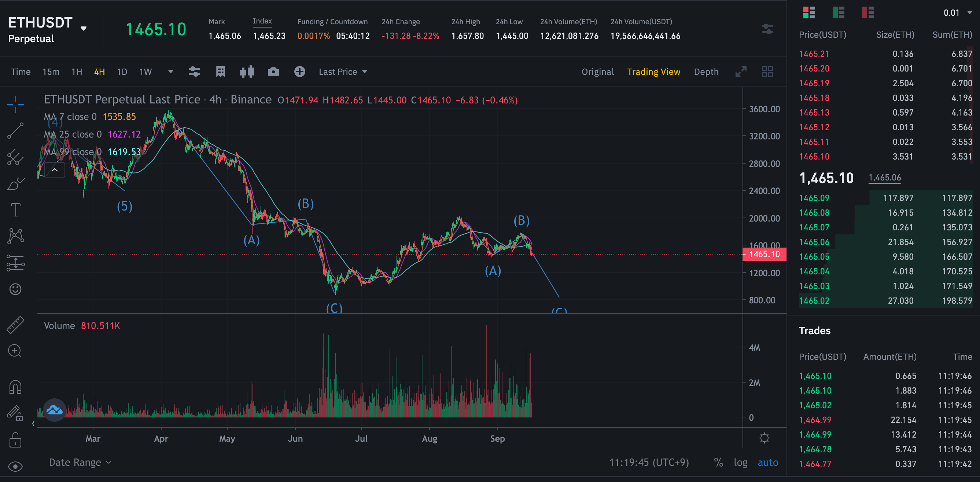Open the Date Range selector

[x=80, y=462]
